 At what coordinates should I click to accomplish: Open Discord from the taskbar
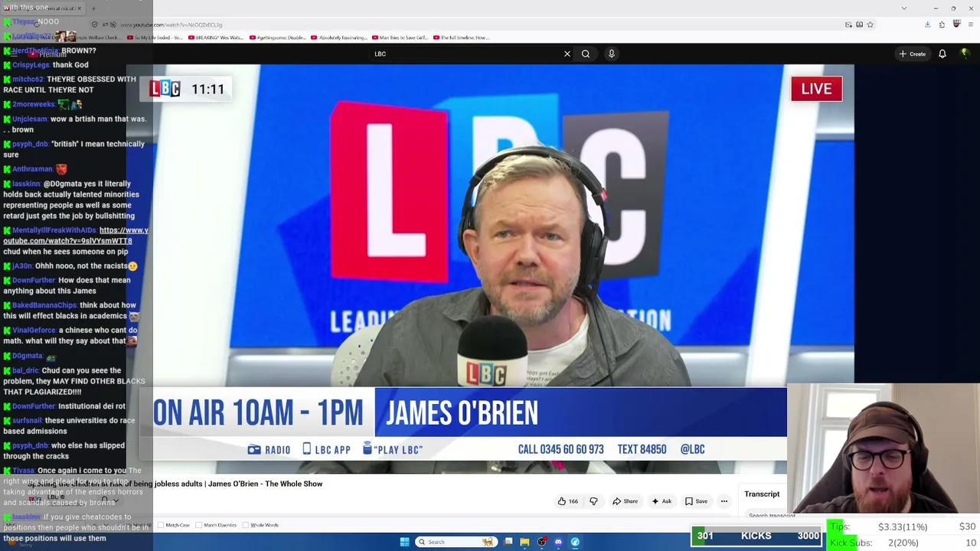point(558,542)
